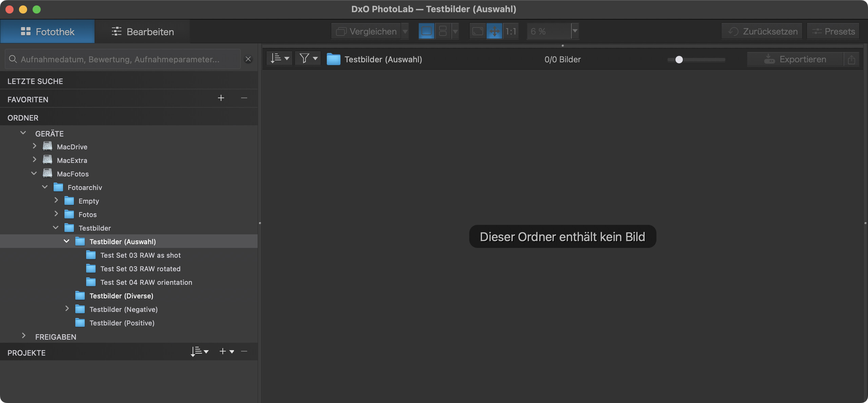Open the zoom percentage dropdown

point(575,31)
